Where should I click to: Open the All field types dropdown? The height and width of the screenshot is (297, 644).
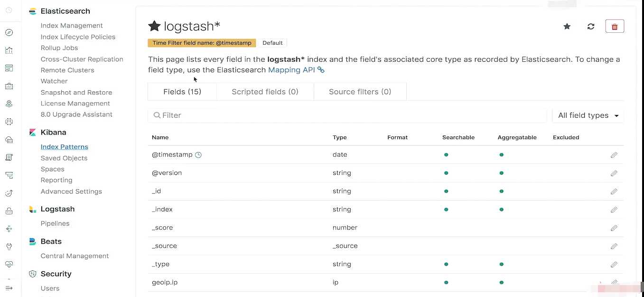tap(588, 115)
